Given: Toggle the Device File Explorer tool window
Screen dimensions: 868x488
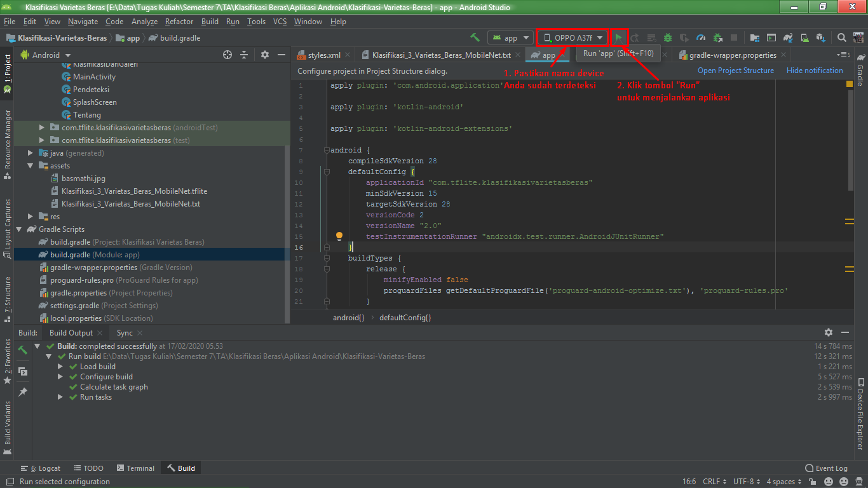Looking at the screenshot, I should [860, 414].
